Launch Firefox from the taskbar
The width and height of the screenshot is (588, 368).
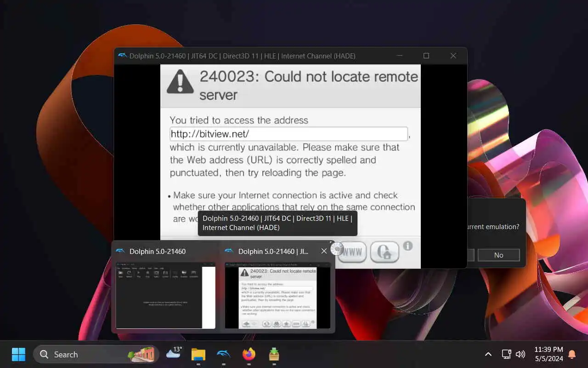coord(249,354)
